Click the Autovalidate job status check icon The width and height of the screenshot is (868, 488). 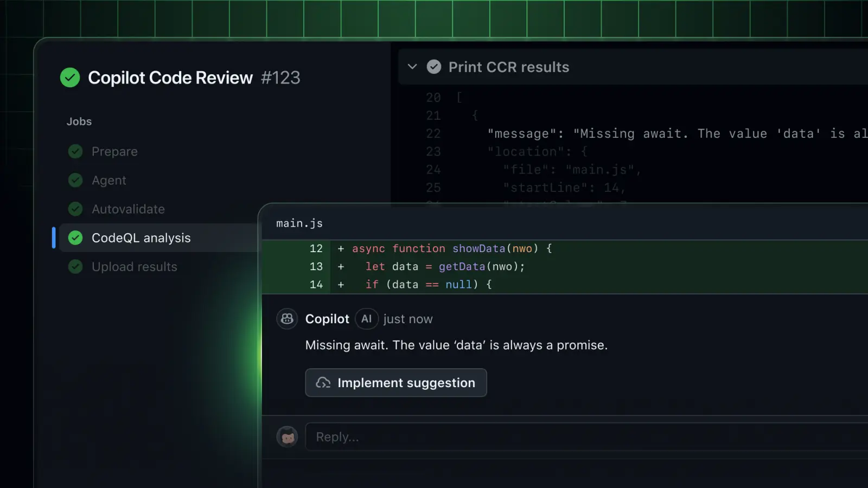click(75, 209)
